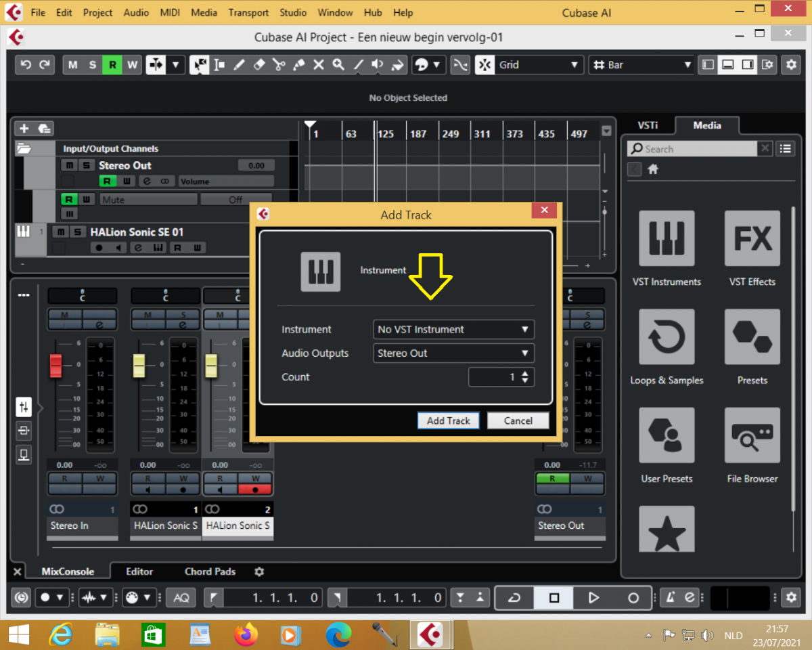Open the Grid Type Bar dropdown
The image size is (812, 650).
641,65
